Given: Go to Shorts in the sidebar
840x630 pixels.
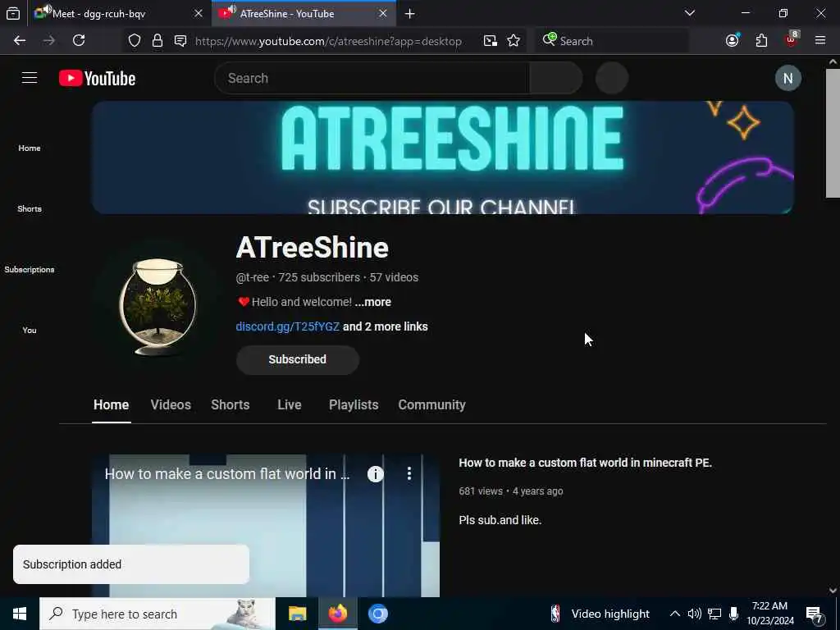Looking at the screenshot, I should (30, 209).
